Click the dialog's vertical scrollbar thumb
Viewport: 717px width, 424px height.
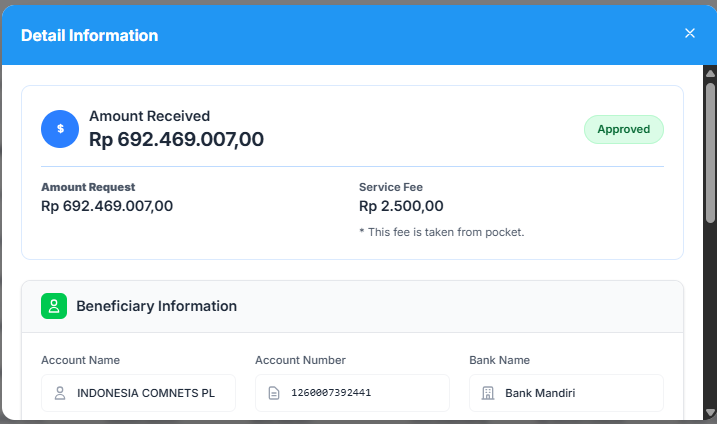point(710,150)
